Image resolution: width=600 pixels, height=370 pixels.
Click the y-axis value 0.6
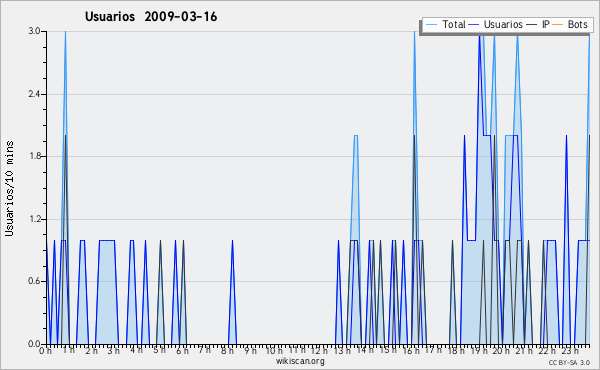34,281
